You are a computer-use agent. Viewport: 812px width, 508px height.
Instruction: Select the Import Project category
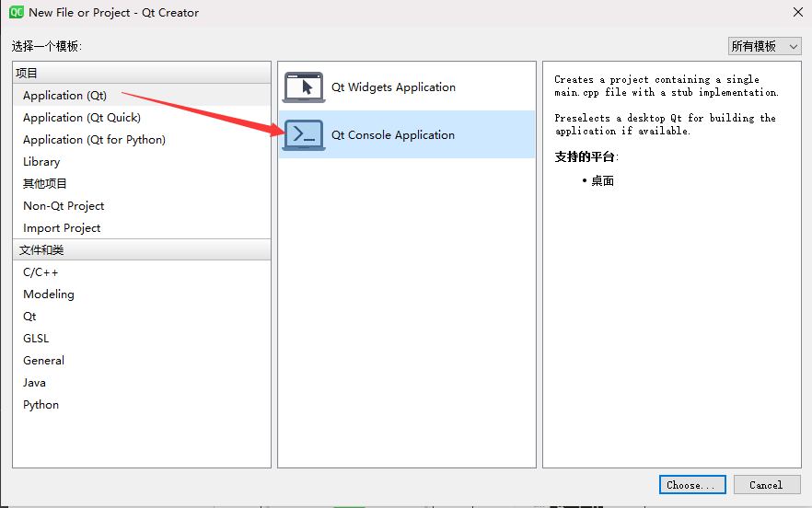142,228
